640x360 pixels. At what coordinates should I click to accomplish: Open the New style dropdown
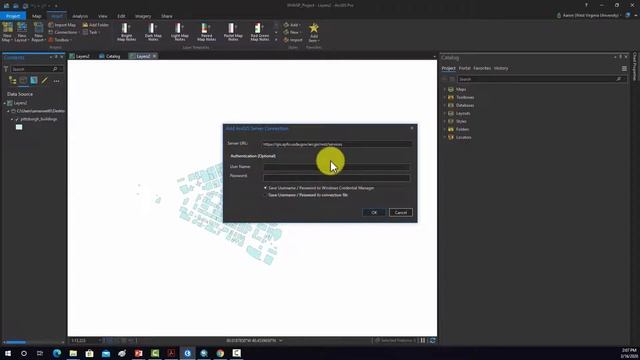tap(292, 32)
